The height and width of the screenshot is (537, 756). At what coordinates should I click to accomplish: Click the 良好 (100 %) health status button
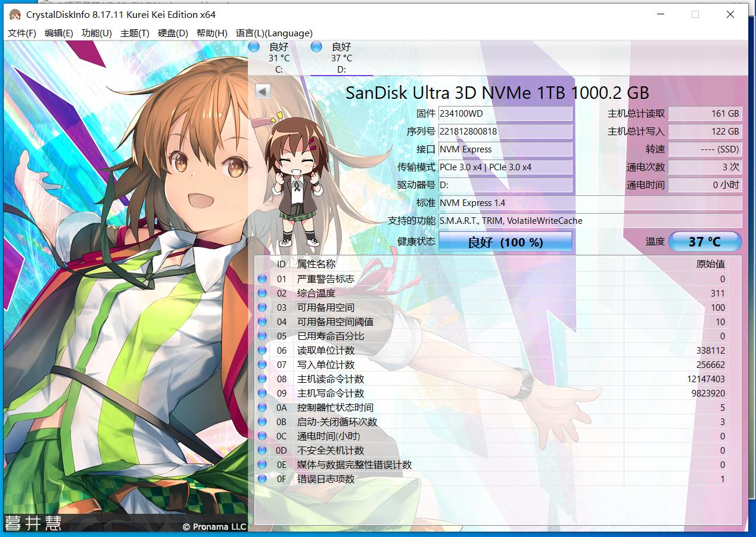(x=505, y=242)
